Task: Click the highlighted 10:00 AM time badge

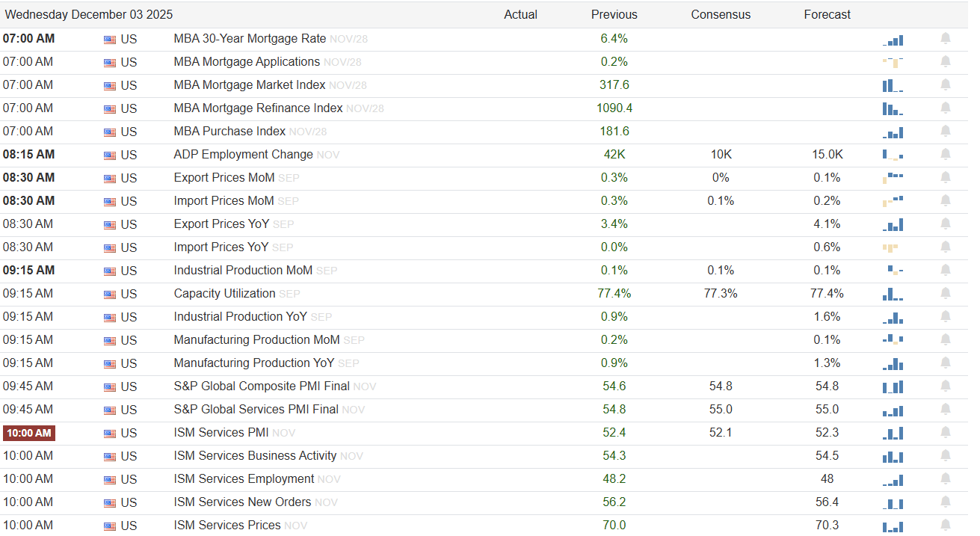Action: pos(29,434)
